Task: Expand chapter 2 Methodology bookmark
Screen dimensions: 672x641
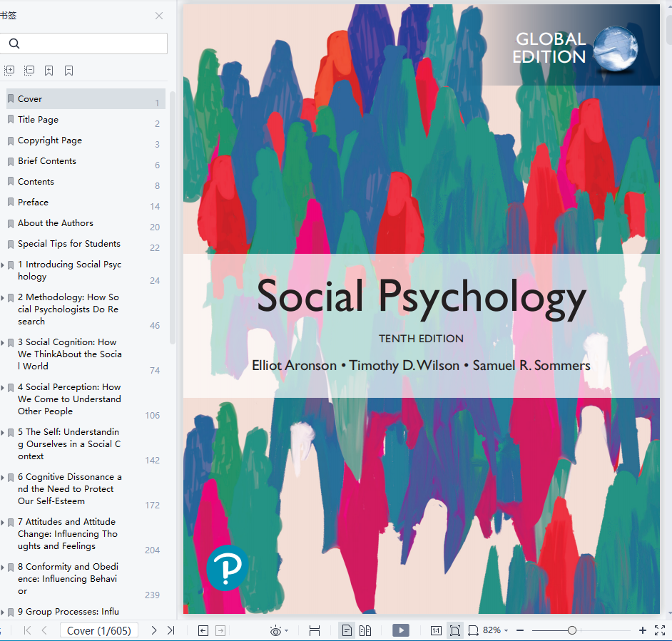Action: coord(3,298)
